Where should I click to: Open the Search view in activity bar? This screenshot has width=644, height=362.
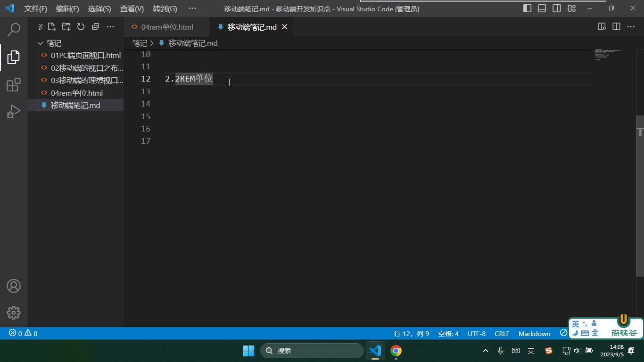[14, 30]
